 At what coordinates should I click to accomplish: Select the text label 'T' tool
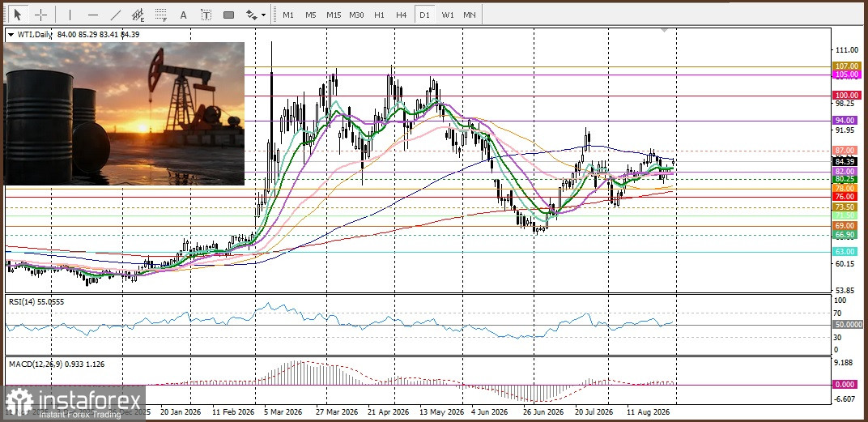click(x=206, y=15)
